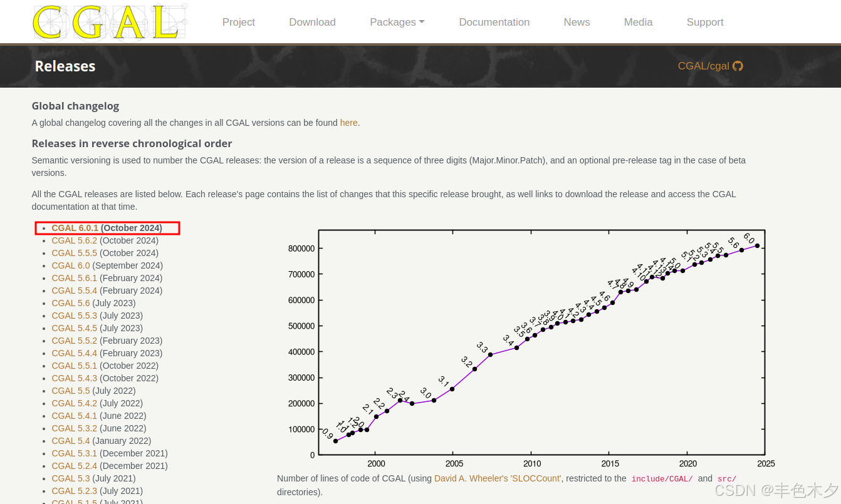The width and height of the screenshot is (841, 504).
Task: Open the CGAL 6.0 release
Action: click(x=71, y=265)
